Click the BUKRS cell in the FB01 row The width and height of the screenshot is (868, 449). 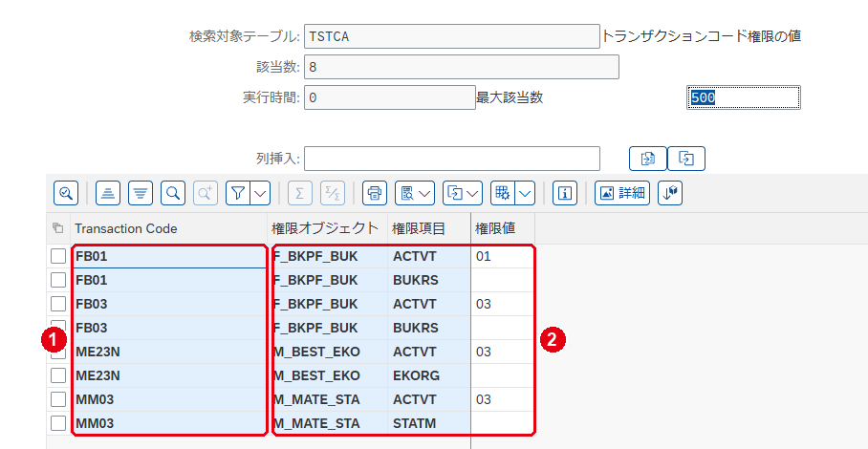429,280
